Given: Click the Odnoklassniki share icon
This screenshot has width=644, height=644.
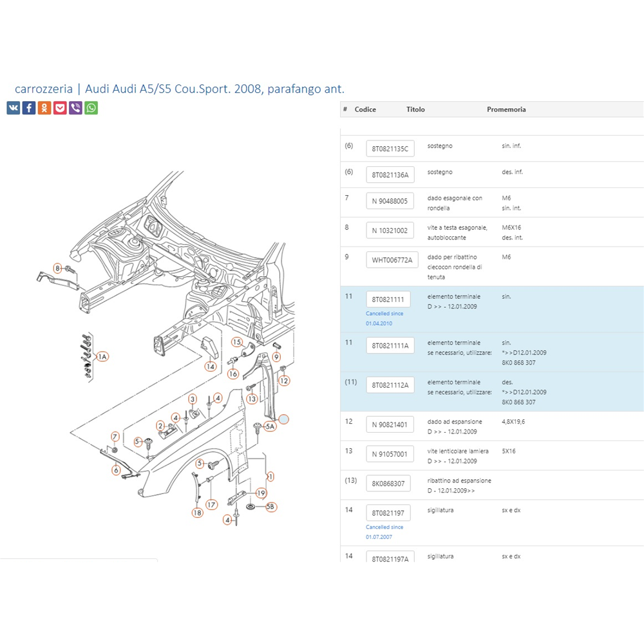Looking at the screenshot, I should point(44,108).
